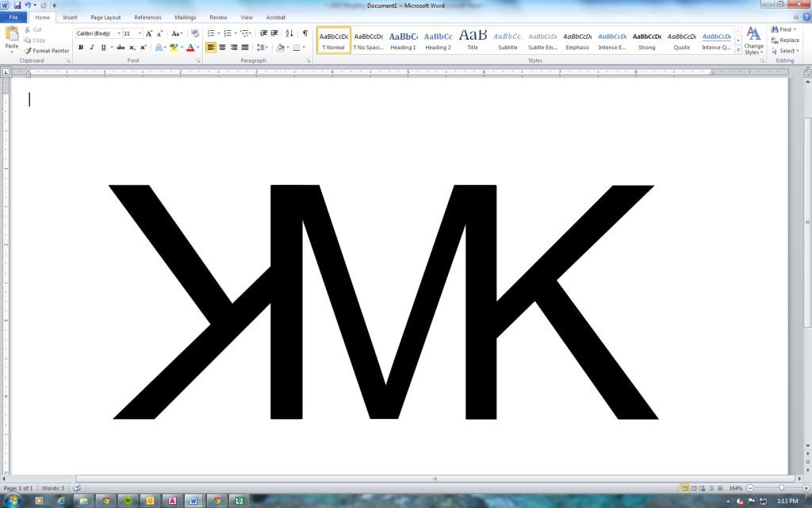The height and width of the screenshot is (508, 812).
Task: Open the Windows Start menu
Action: tap(11, 500)
